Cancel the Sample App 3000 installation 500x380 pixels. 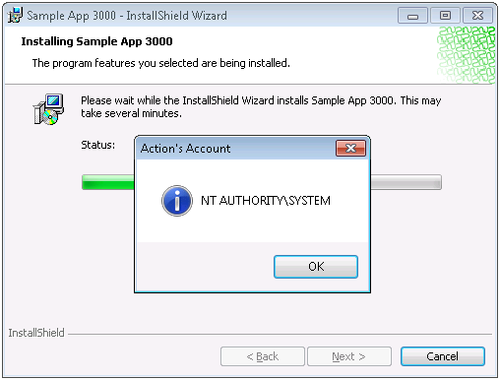coord(442,356)
